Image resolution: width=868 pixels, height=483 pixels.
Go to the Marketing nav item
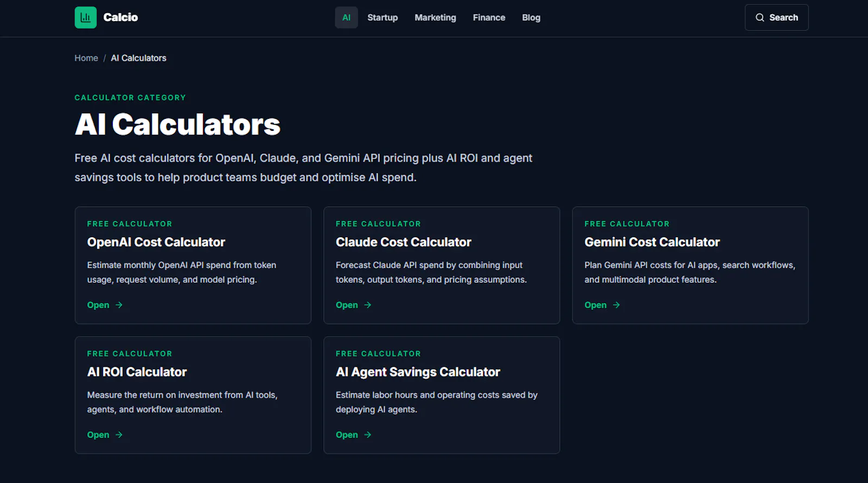pyautogui.click(x=435, y=17)
